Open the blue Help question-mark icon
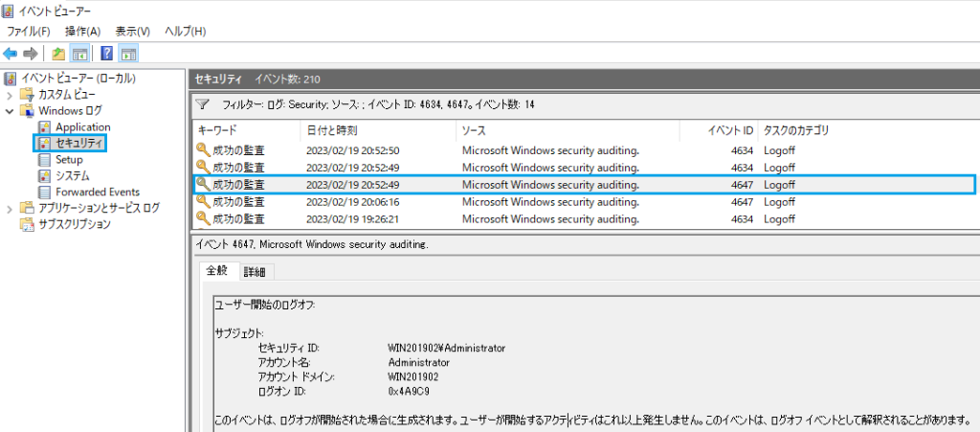This screenshot has height=432, width=980. tap(106, 54)
